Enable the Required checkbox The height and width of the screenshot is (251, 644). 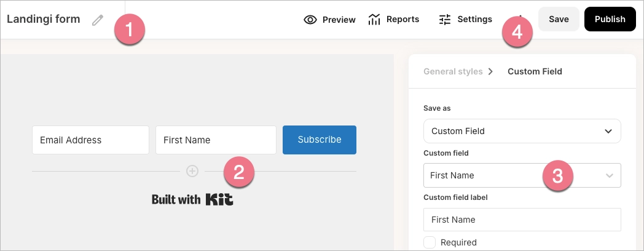[x=430, y=242]
